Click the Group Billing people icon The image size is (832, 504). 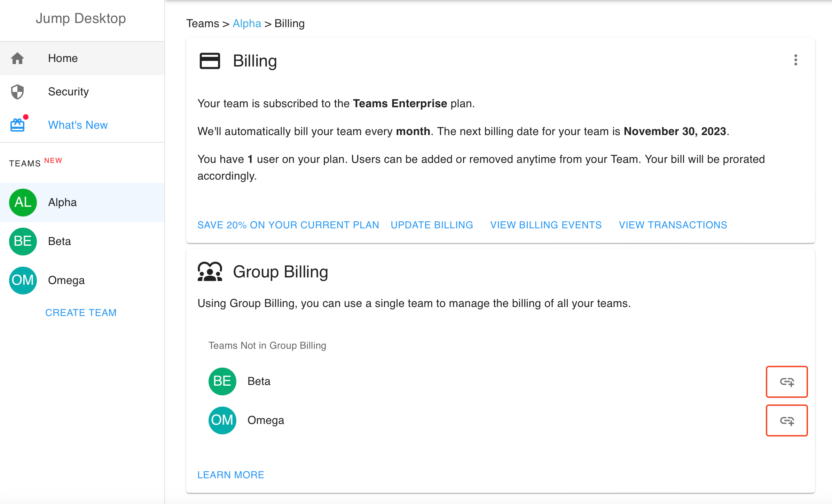pyautogui.click(x=210, y=271)
